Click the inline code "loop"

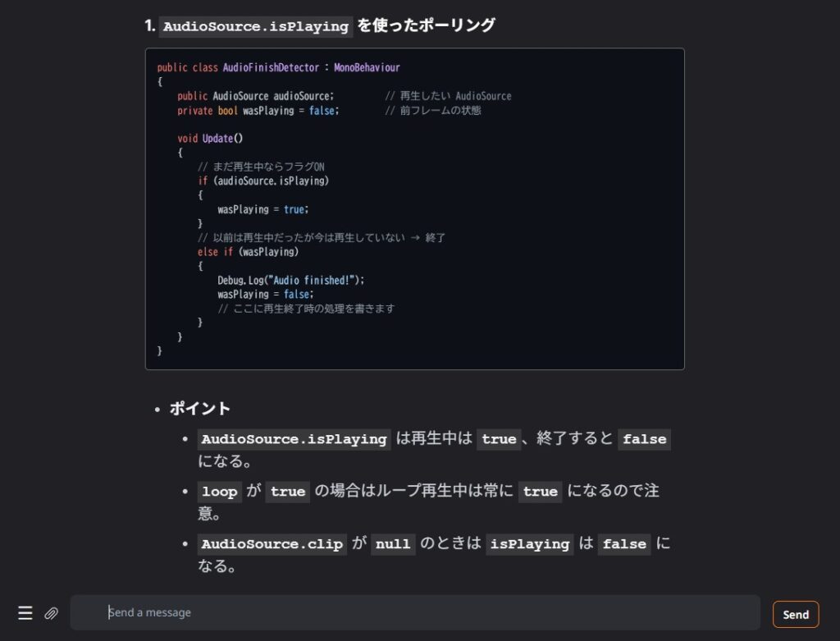[x=220, y=492]
